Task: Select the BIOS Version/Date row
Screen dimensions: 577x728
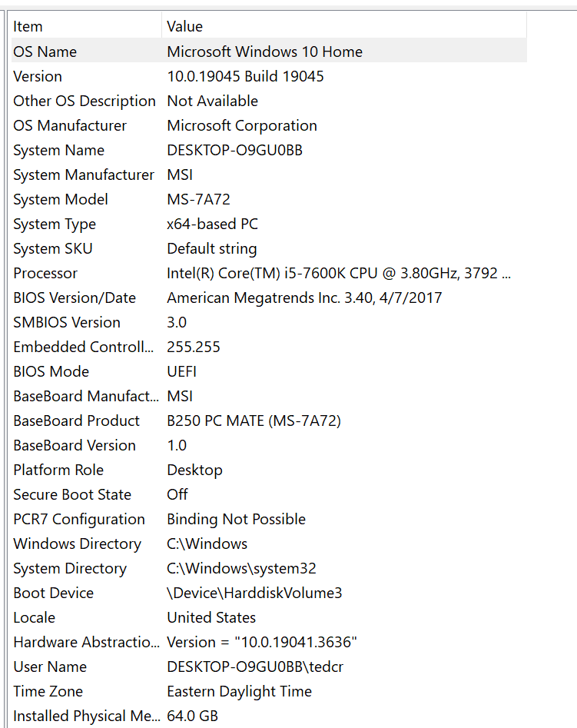Action: (x=269, y=298)
